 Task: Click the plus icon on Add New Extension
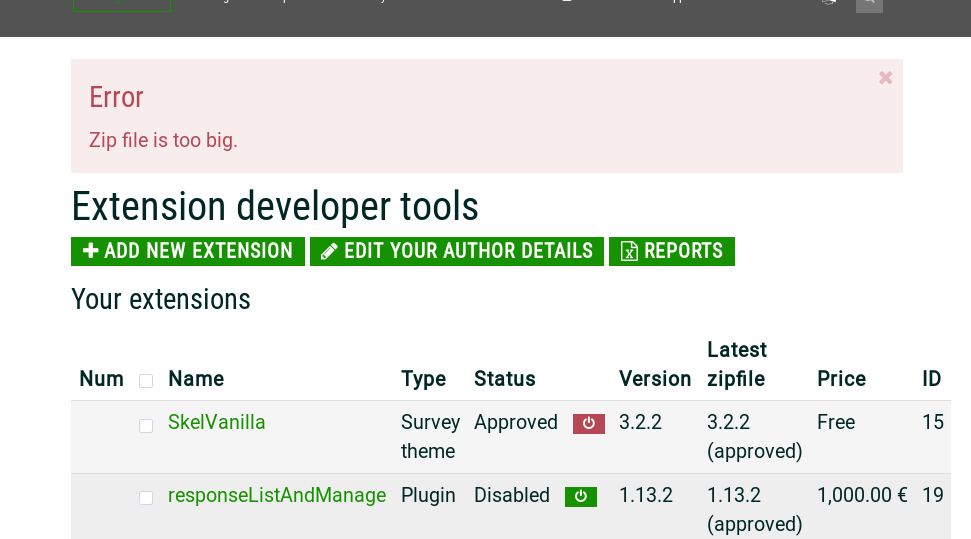point(91,251)
